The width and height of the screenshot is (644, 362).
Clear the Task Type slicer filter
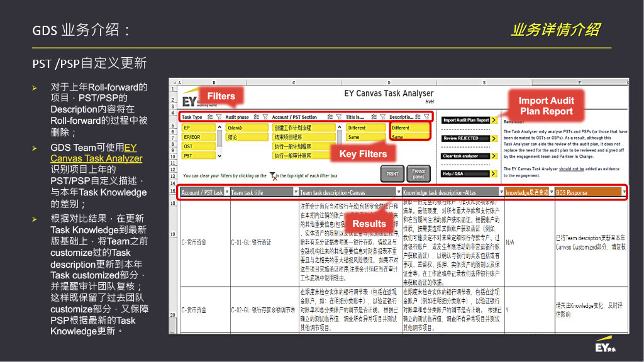218,117
